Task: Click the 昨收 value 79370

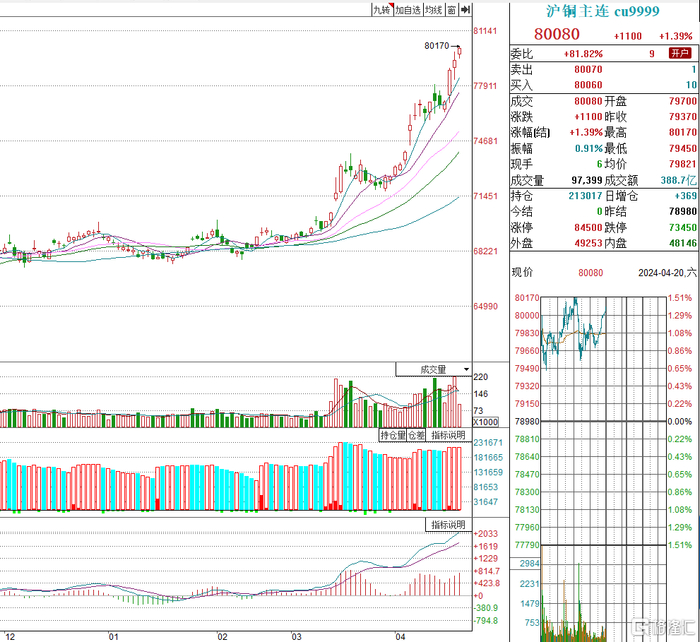Action: tap(683, 117)
